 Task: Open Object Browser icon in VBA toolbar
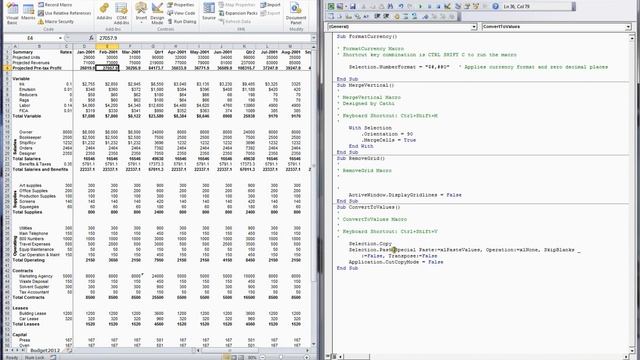point(476,6)
